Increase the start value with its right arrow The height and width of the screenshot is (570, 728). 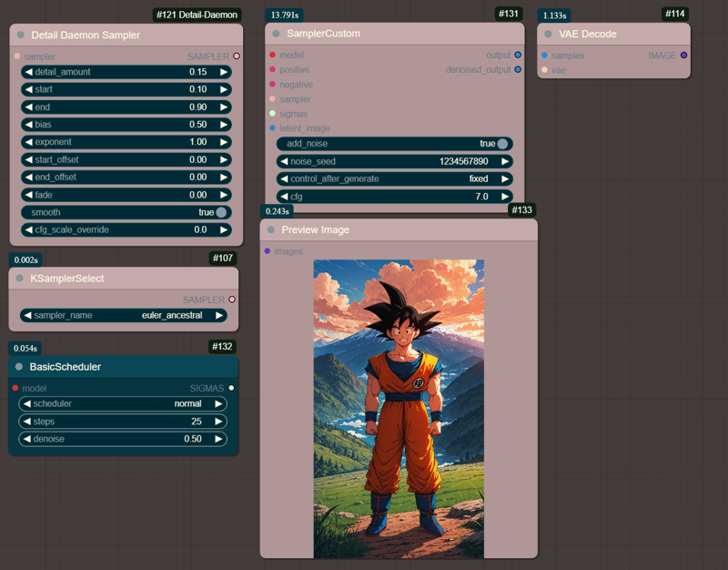[x=224, y=89]
